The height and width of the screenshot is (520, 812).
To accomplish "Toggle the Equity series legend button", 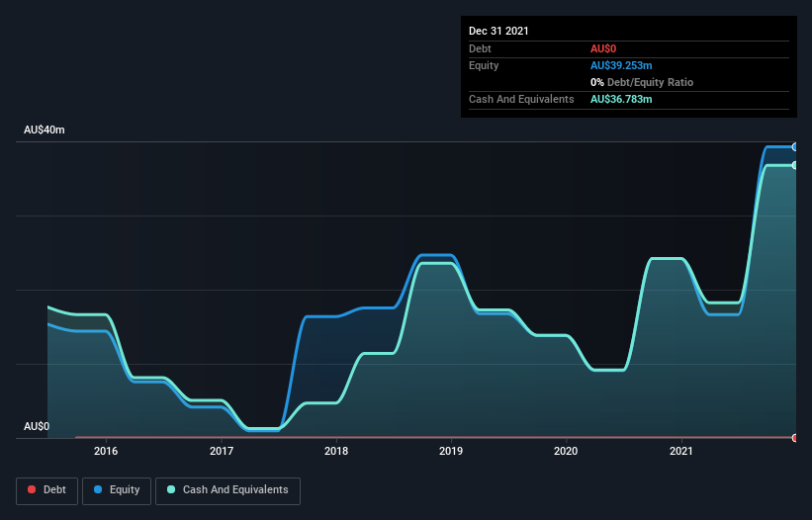I will [117, 490].
